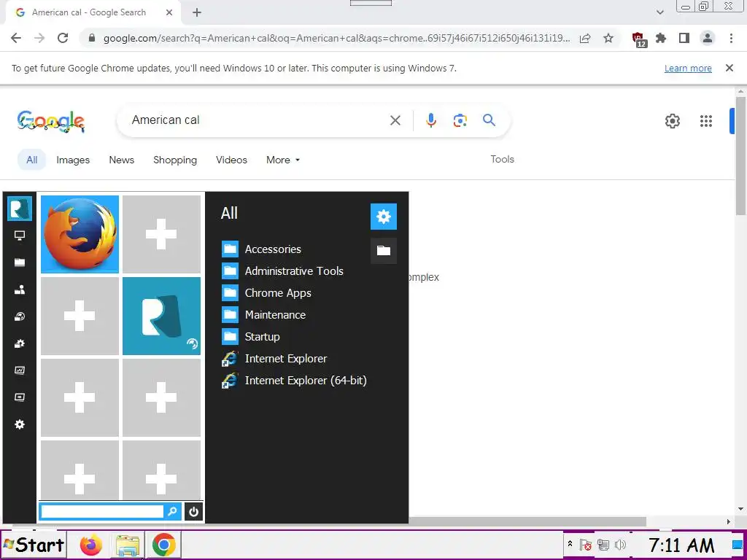Open the gear settings icon in the menu sidebar
Viewport: 747px width, 560px height.
[x=20, y=424]
